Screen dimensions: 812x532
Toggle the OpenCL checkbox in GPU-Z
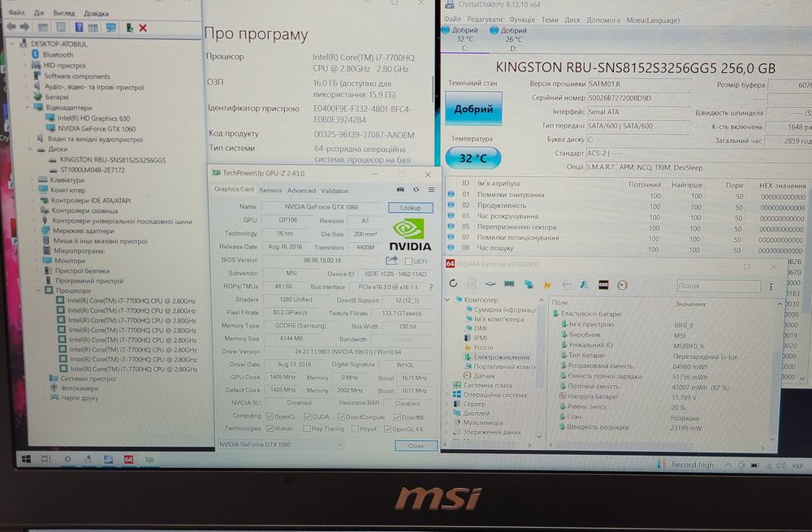pyautogui.click(x=270, y=417)
